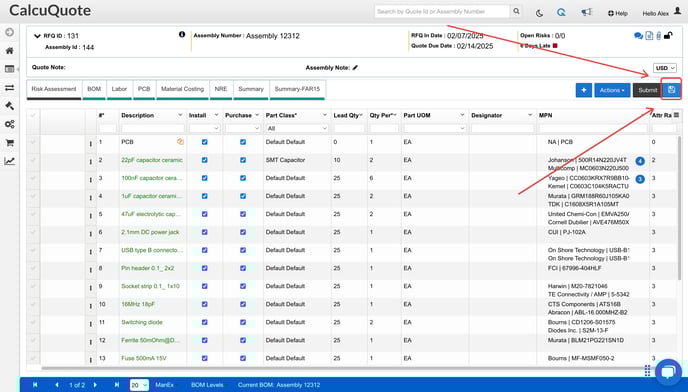Click the quote or assembly search field
This screenshot has width=688, height=392.
click(x=442, y=11)
